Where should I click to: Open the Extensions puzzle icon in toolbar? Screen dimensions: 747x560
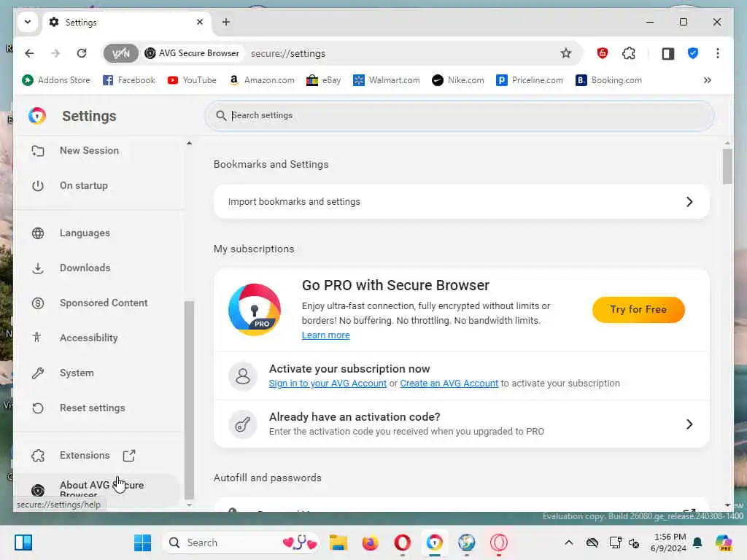point(629,53)
